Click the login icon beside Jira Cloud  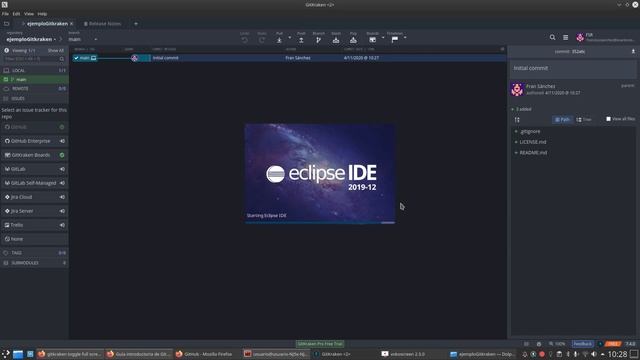[x=62, y=197]
